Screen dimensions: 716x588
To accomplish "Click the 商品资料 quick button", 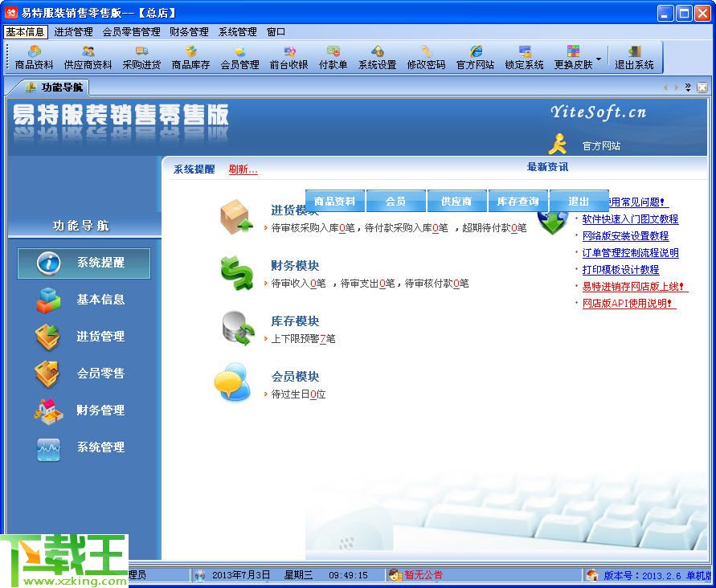I will 335,202.
